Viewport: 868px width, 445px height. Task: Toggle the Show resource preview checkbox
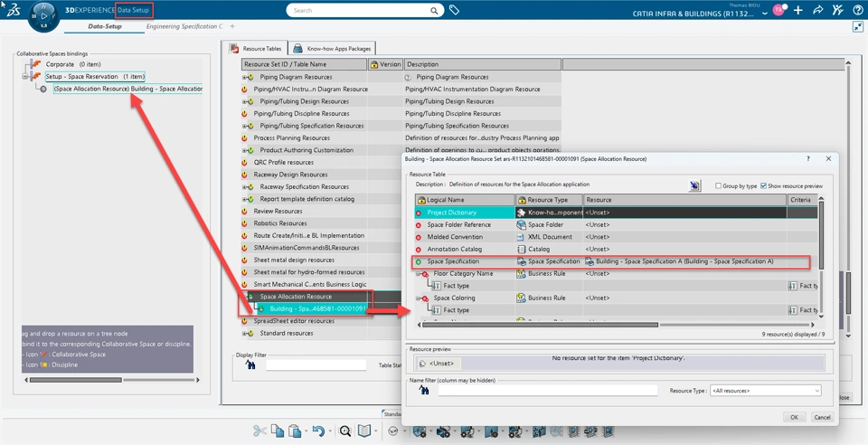pyautogui.click(x=763, y=186)
